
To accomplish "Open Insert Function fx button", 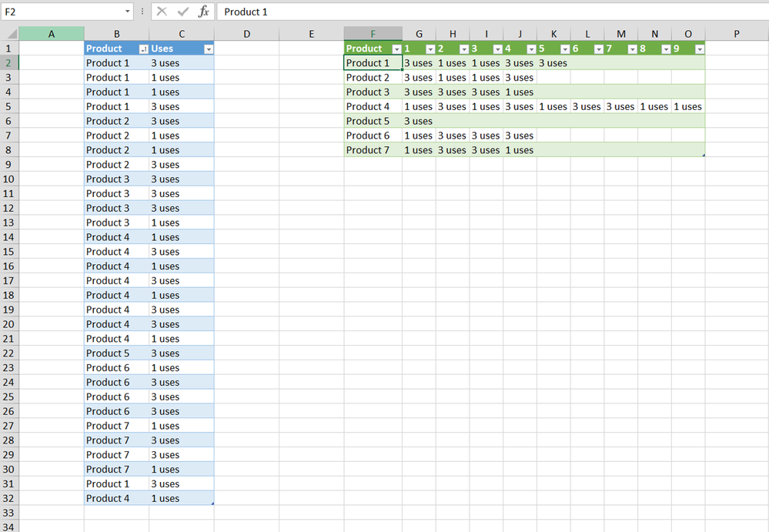I will tap(203, 12).
